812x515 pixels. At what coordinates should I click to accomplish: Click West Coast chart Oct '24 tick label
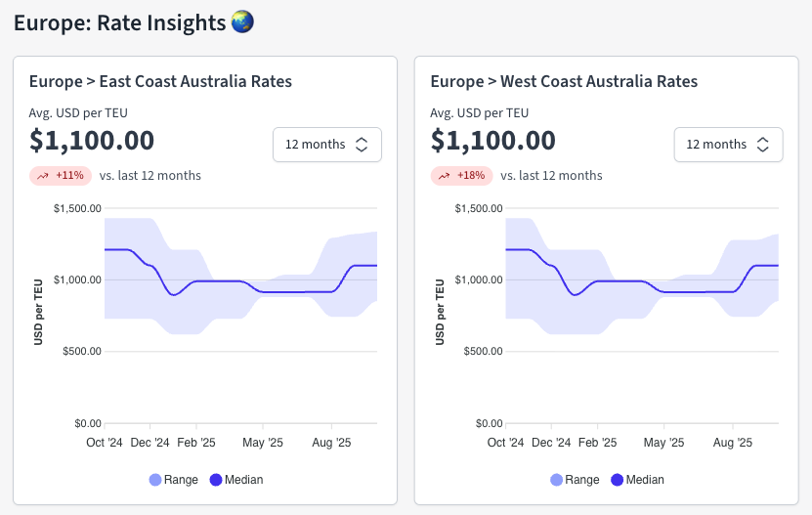pos(505,443)
